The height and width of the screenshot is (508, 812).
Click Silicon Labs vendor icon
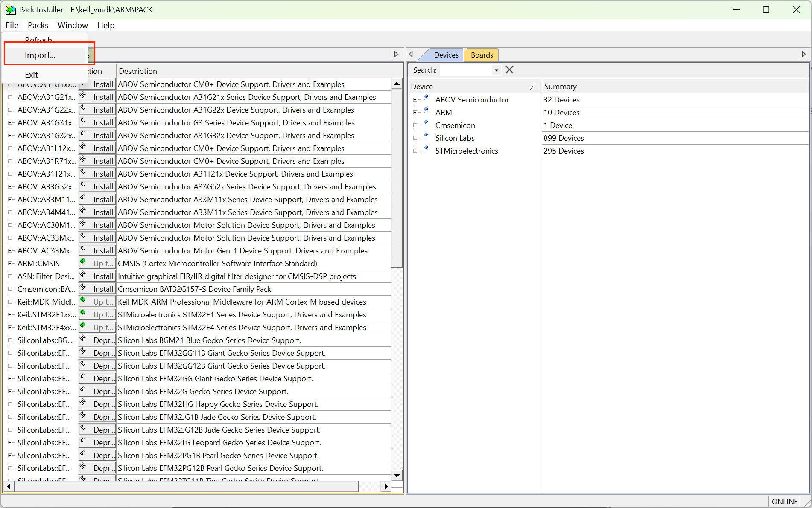[426, 136]
